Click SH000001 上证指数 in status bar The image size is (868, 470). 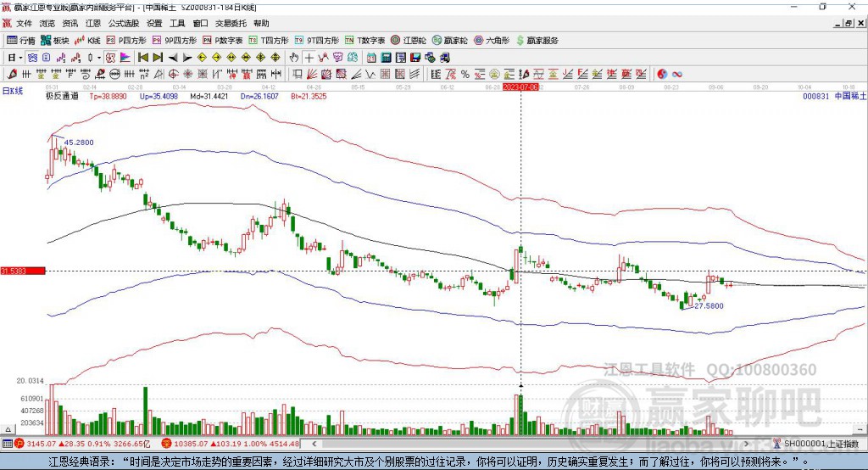tap(821, 444)
